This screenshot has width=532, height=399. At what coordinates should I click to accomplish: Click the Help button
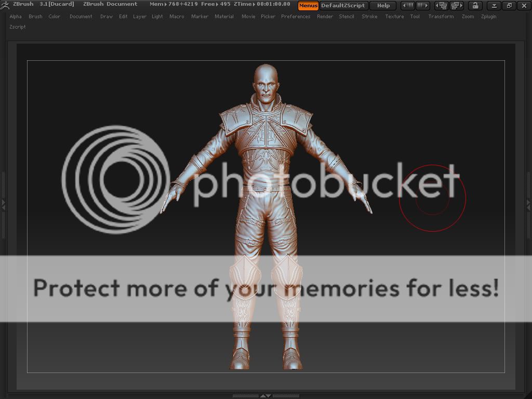(383, 6)
